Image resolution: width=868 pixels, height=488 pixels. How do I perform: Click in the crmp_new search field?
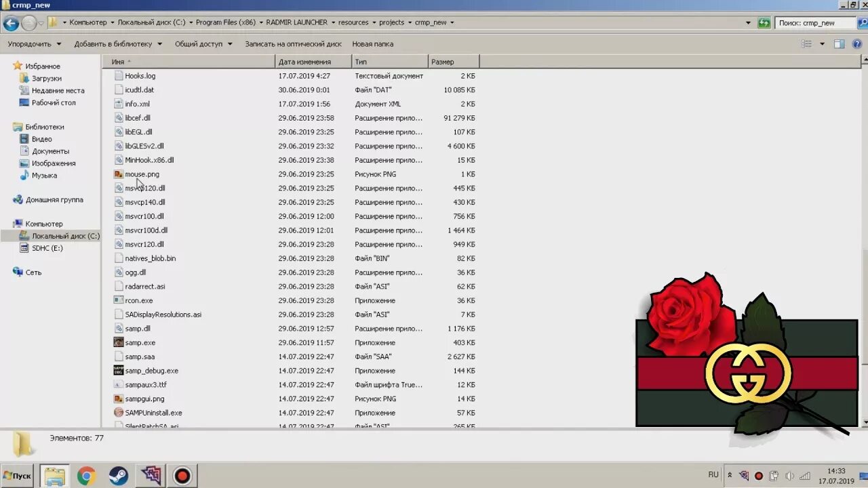tap(814, 23)
